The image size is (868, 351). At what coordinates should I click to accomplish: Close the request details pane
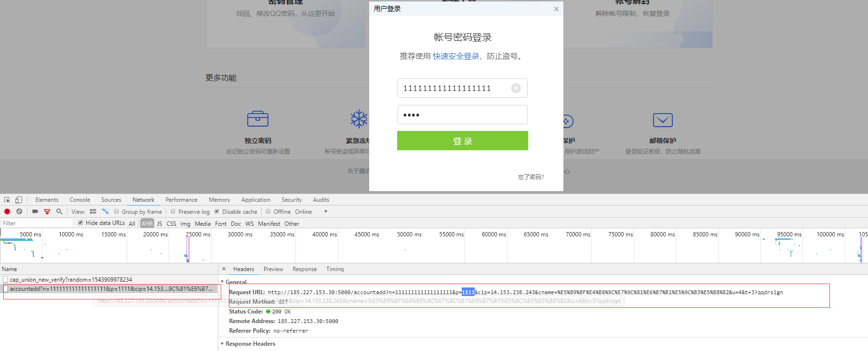tap(224, 269)
